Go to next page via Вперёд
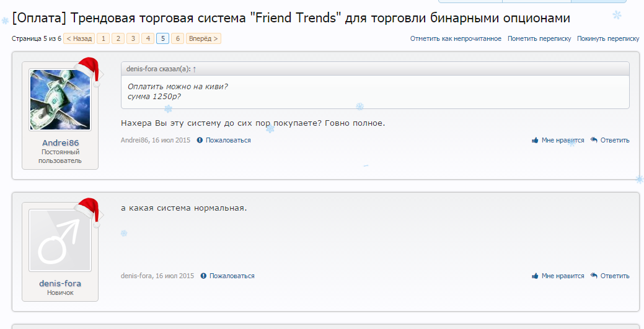The height and width of the screenshot is (329, 644). tap(203, 38)
